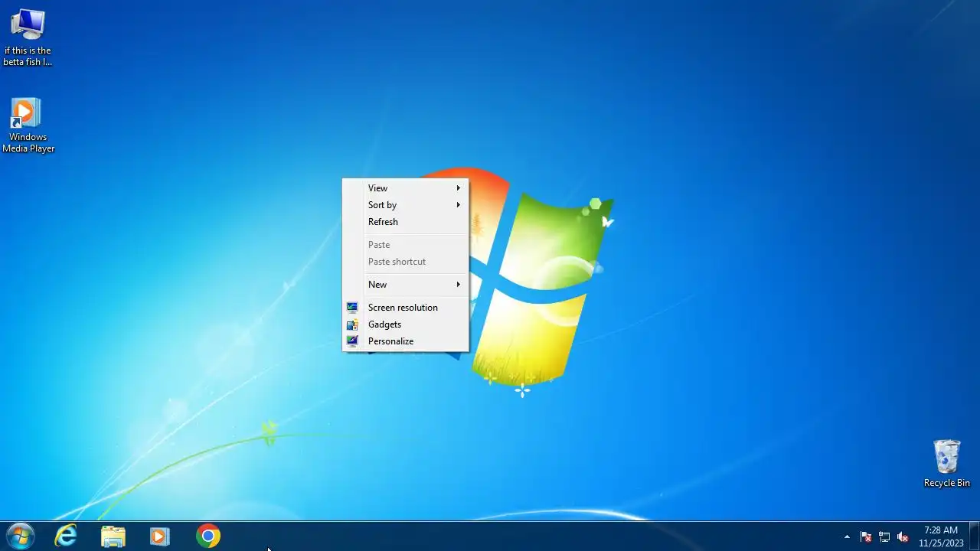The width and height of the screenshot is (980, 551).
Task: Click the Show desktop button strip
Action: pos(974,536)
